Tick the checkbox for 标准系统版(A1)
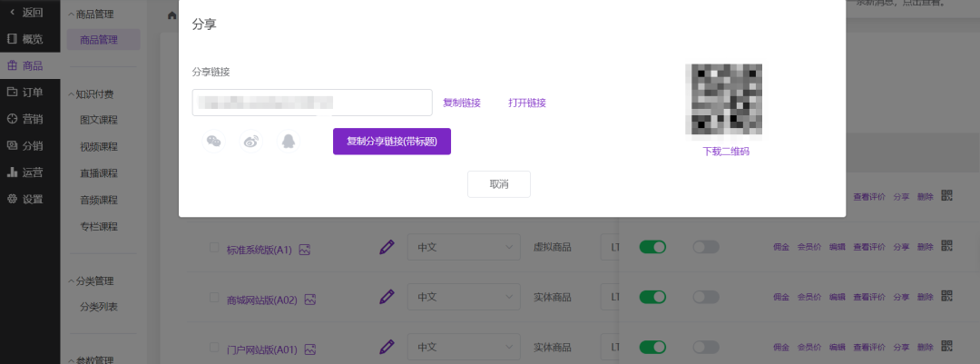 pos(214,248)
